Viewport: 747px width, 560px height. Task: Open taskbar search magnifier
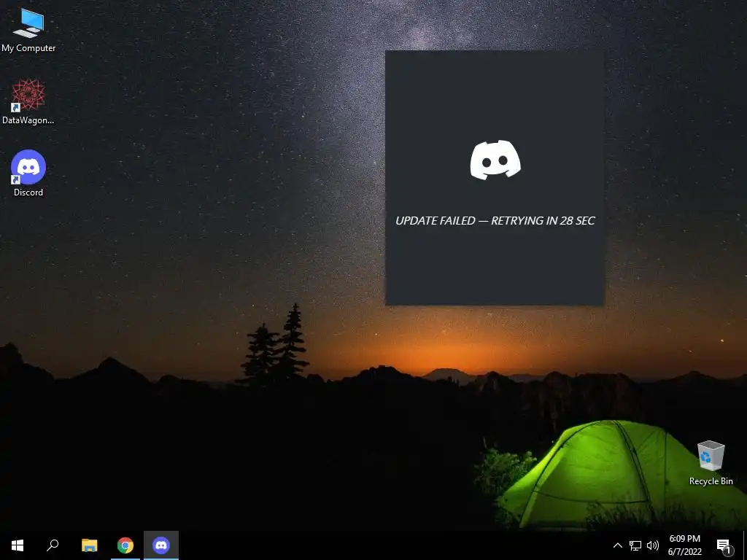(53, 545)
